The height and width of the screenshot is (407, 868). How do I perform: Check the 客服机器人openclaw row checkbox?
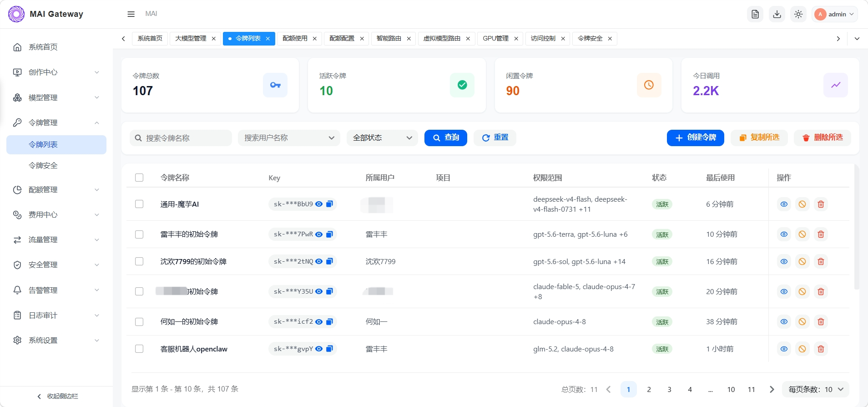click(x=139, y=349)
